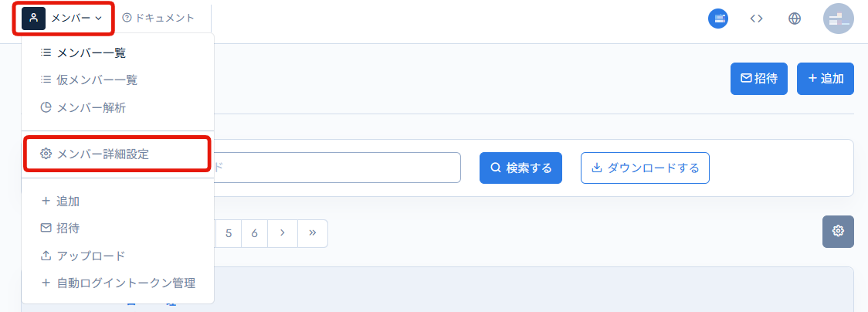
Task: Expand the メンバー dropdown menu
Action: tap(76, 18)
